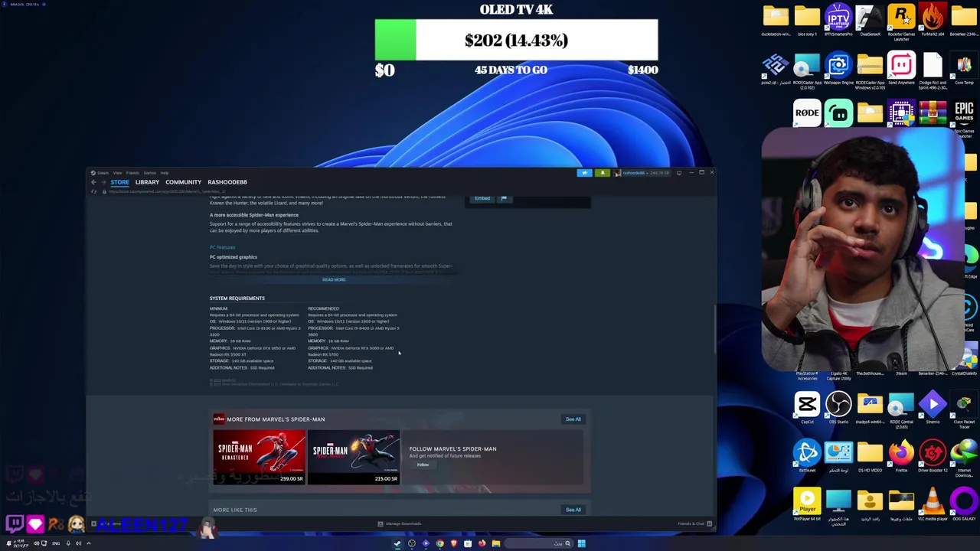Open Steam notifications bell

coord(602,173)
